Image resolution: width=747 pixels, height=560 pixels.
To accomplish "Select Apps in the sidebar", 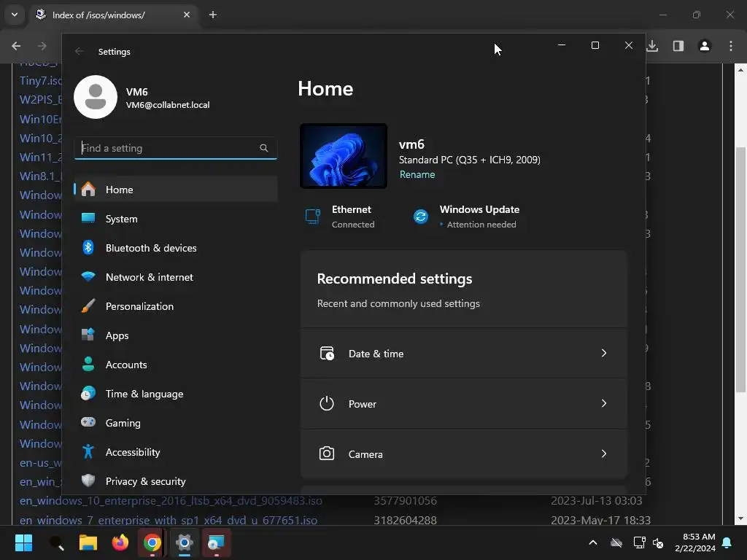I will [176, 335].
